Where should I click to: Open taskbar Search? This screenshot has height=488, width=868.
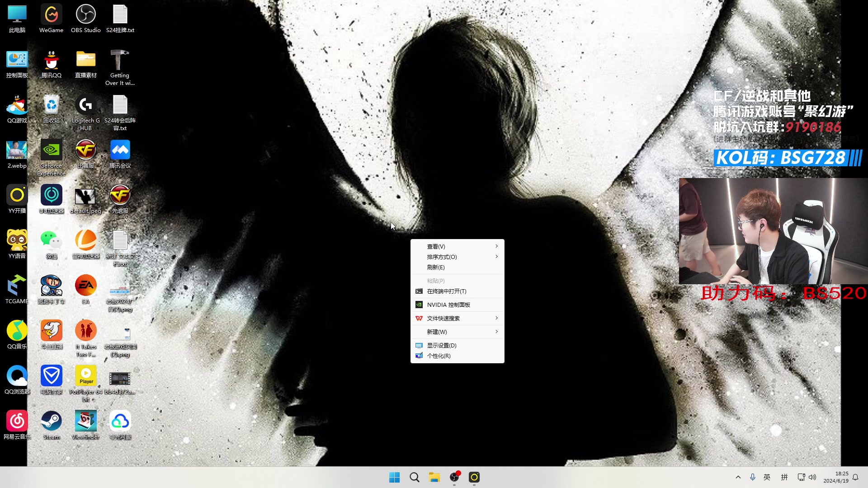[x=414, y=477]
